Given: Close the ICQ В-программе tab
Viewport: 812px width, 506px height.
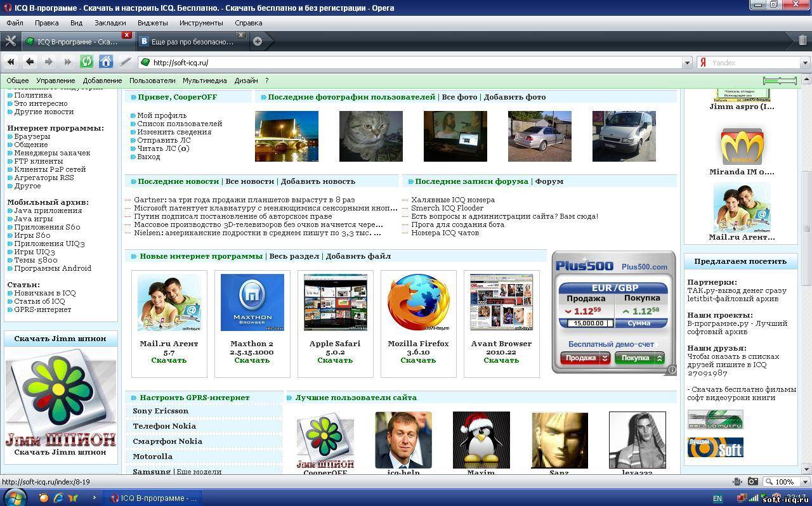Looking at the screenshot, I should 126,35.
